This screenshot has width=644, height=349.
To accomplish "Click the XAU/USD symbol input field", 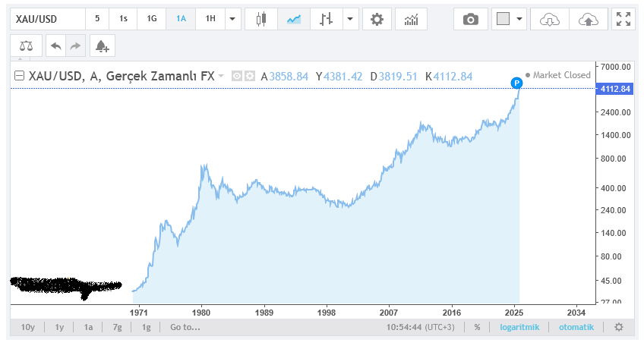I will click(46, 20).
